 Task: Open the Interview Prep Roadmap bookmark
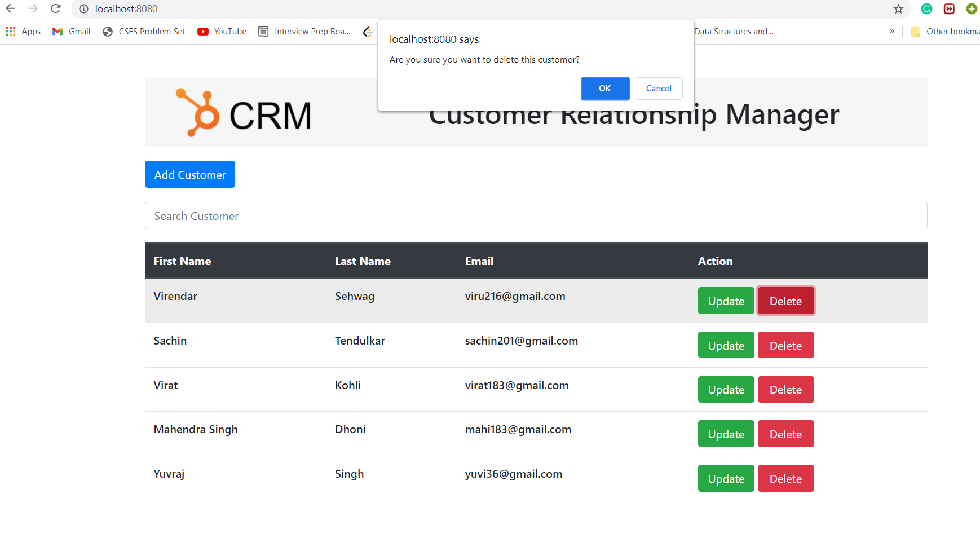(x=304, y=32)
